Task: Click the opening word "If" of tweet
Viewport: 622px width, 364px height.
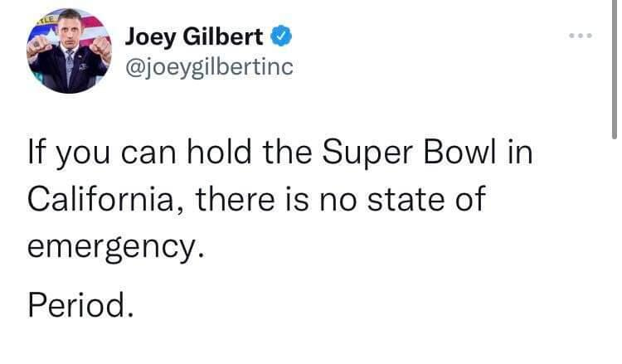Action: coord(36,155)
